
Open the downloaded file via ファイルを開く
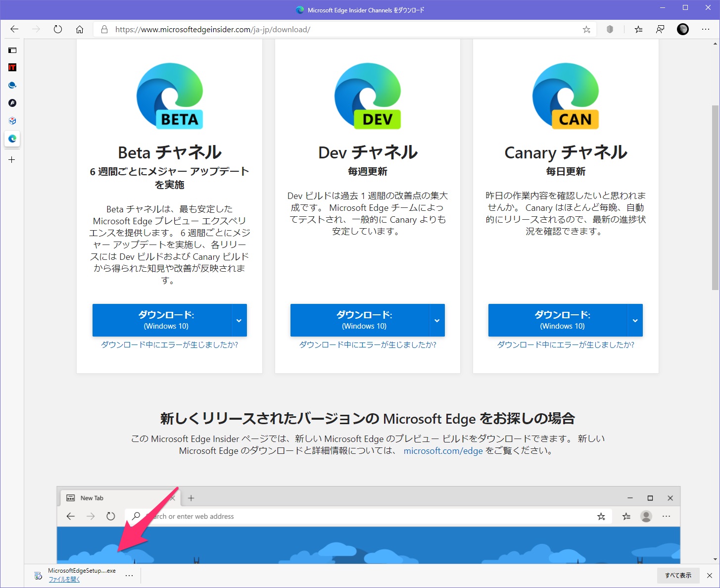(64, 579)
